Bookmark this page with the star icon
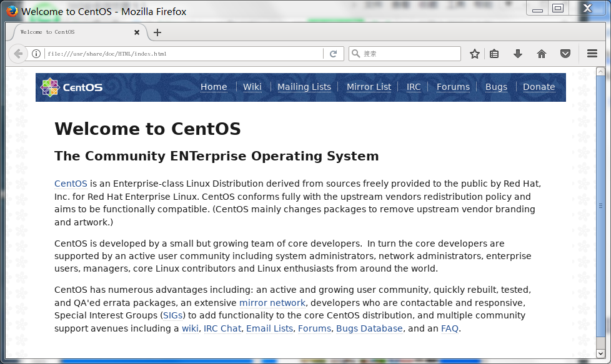Screen dimensions: 611x364 point(474,54)
